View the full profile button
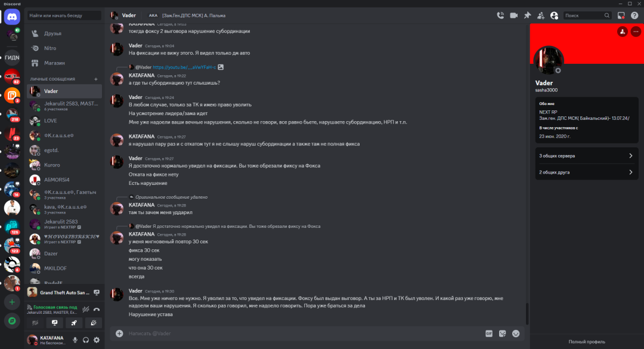Screen dimensions: 644x349 click(587, 342)
